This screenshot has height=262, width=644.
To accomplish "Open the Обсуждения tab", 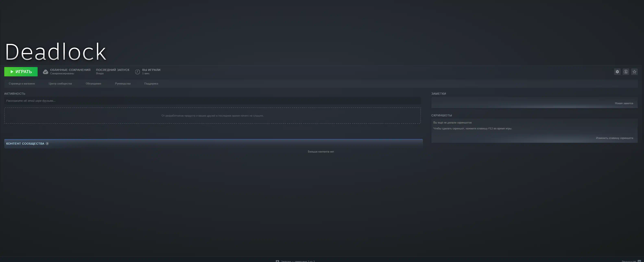I will coord(94,84).
